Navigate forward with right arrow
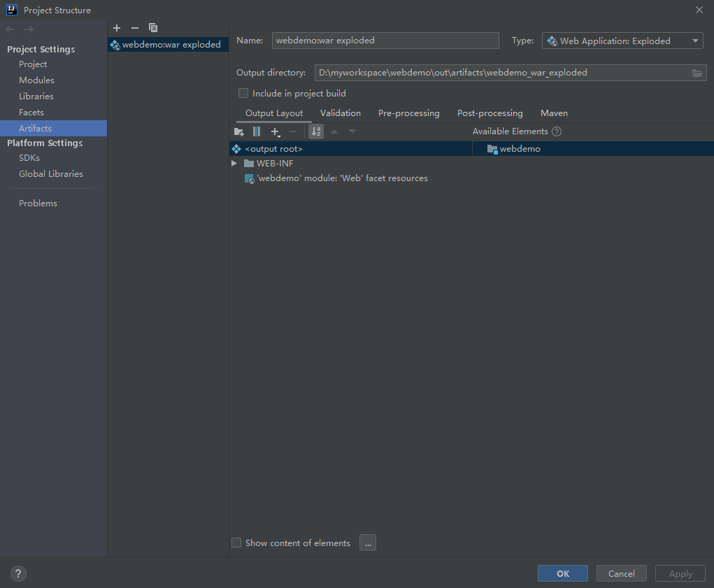Screen dimensions: 714x588 (29, 29)
